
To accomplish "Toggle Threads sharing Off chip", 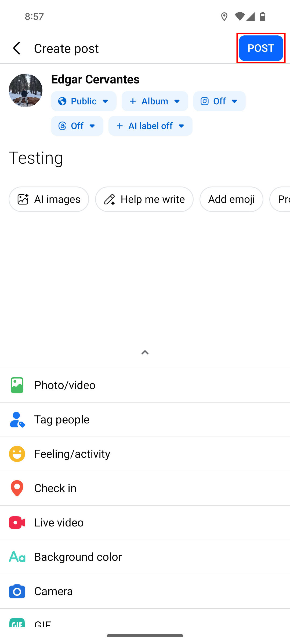I will tap(77, 126).
